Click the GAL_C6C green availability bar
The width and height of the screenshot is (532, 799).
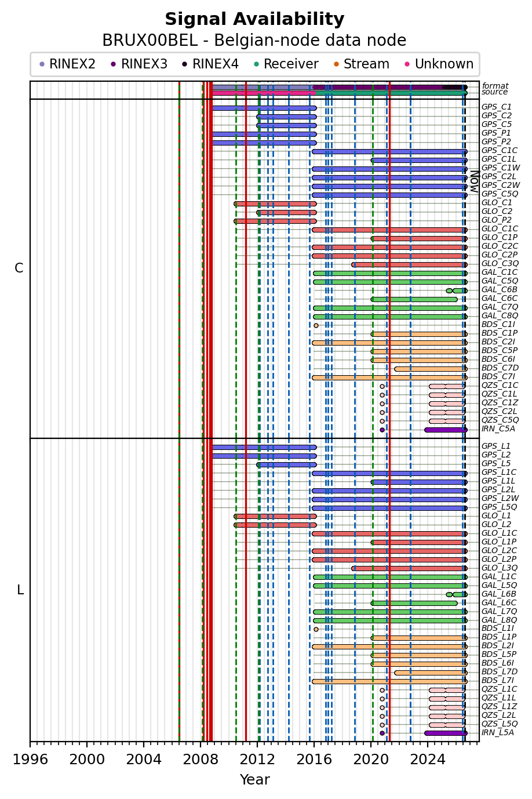click(414, 299)
